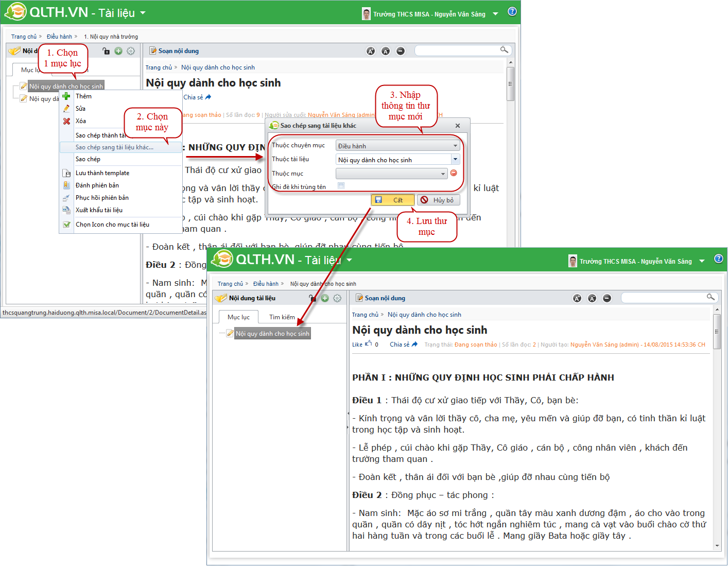The width and height of the screenshot is (728, 567).
Task: Click the user avatar in the lower window header
Action: coord(573,261)
